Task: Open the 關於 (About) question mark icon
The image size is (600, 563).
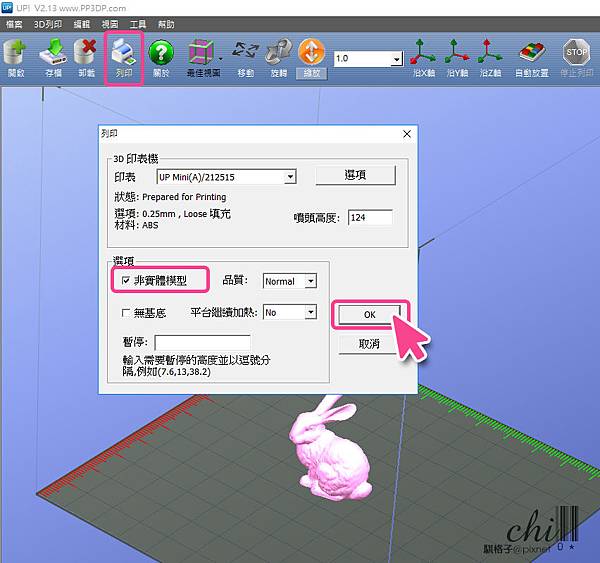Action: pos(161,52)
